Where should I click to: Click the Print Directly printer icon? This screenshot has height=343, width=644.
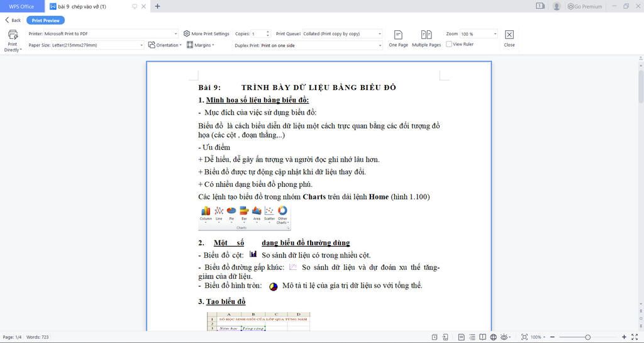click(13, 35)
